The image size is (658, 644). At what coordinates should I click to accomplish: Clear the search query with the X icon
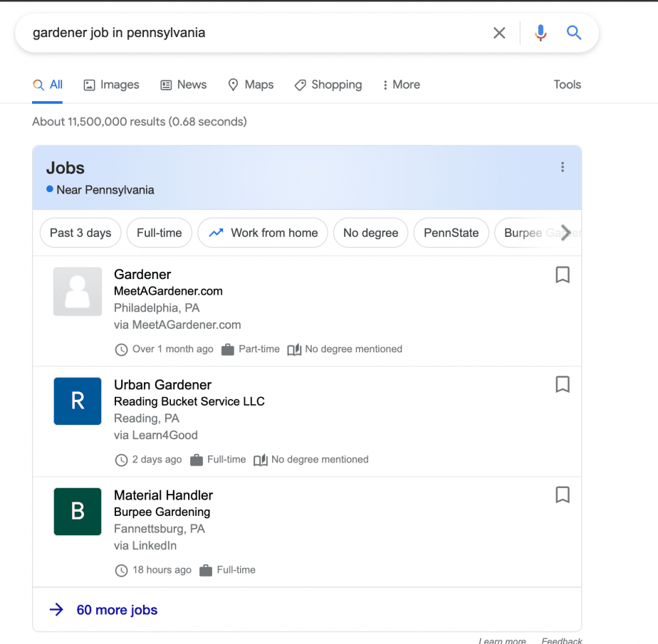coord(499,33)
